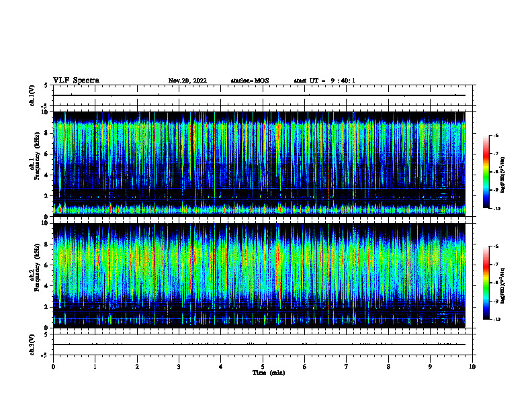Click the "-7" label on ch.2 color bar
This screenshot has height=411, width=532.
coord(496,265)
